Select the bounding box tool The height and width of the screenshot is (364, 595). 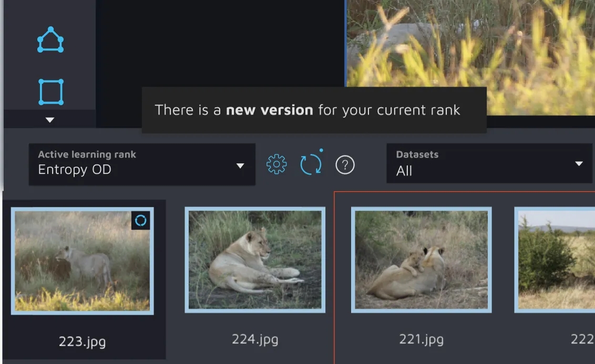[x=50, y=92]
